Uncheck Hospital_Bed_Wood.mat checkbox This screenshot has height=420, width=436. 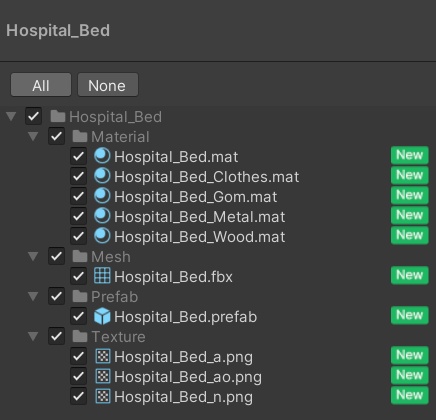(78, 236)
